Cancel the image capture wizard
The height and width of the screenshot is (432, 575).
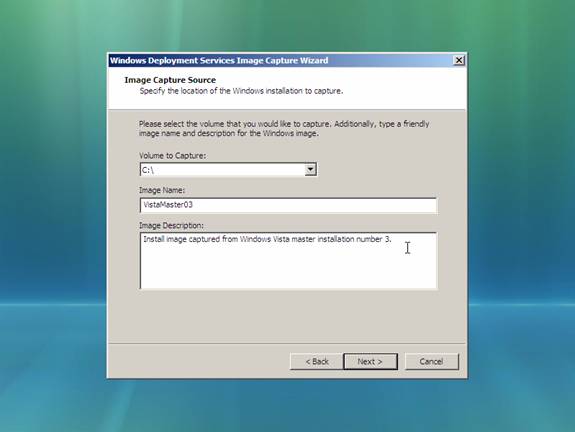432,362
